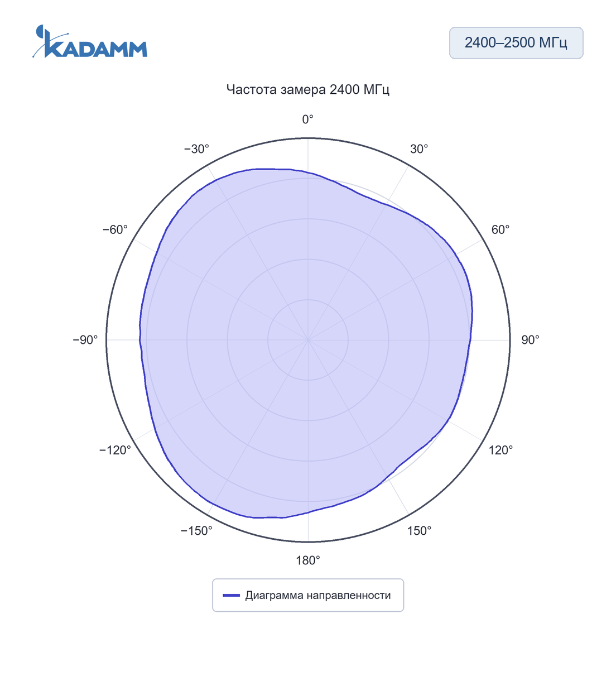Click the 90° angle label
Viewport: 616px width, 676px height.
[x=530, y=340]
